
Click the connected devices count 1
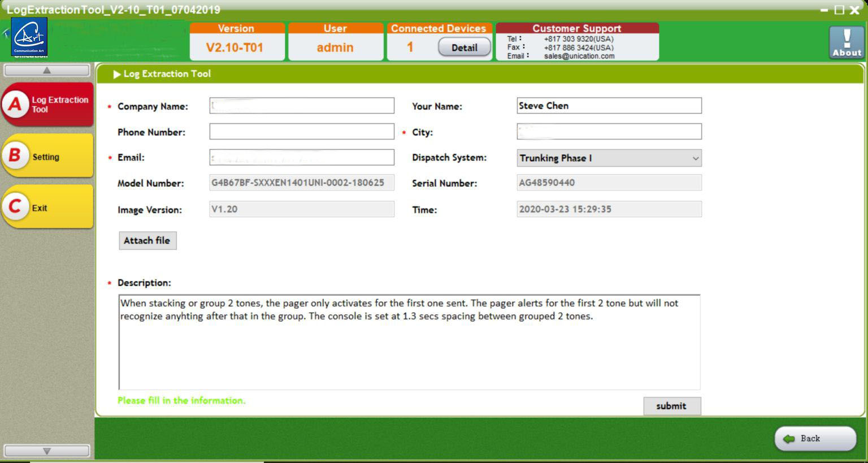[410, 47]
